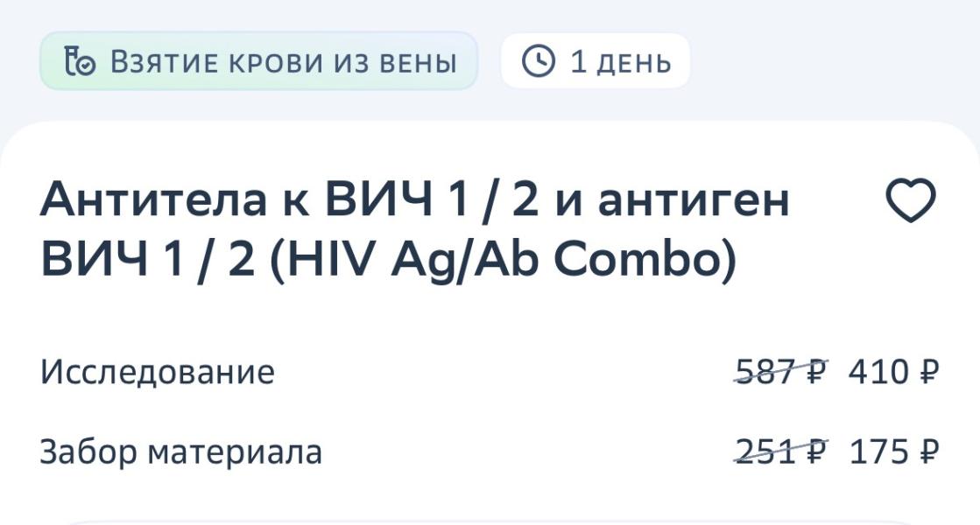
Task: Click the clock icon beside 1 день
Action: pos(538,61)
